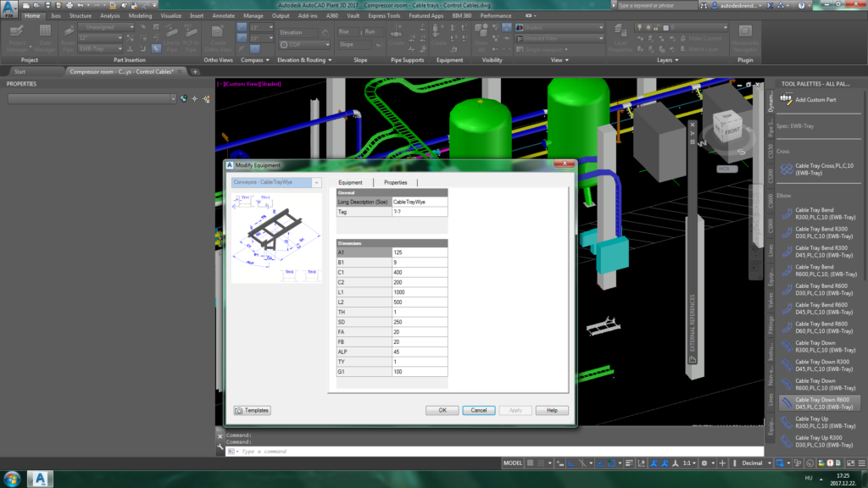Viewport: 868px width, 488px height.
Task: Toggle lineweight display on status bar
Action: [x=629, y=463]
